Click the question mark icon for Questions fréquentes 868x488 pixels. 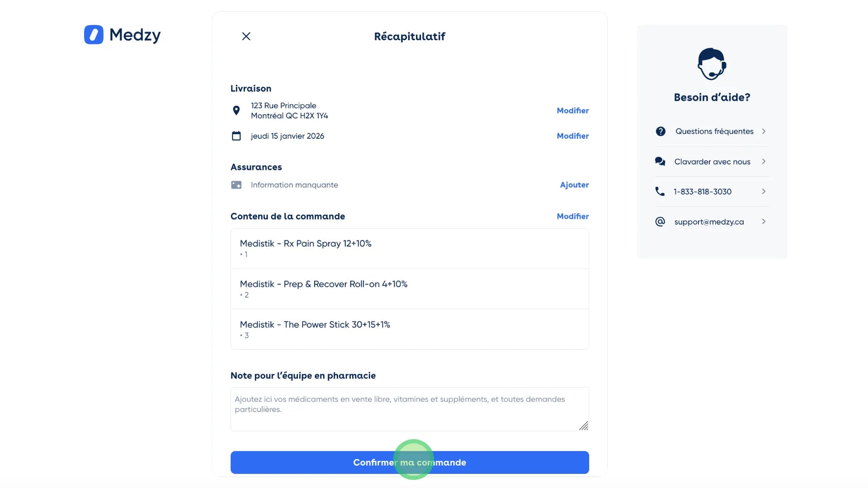(660, 131)
